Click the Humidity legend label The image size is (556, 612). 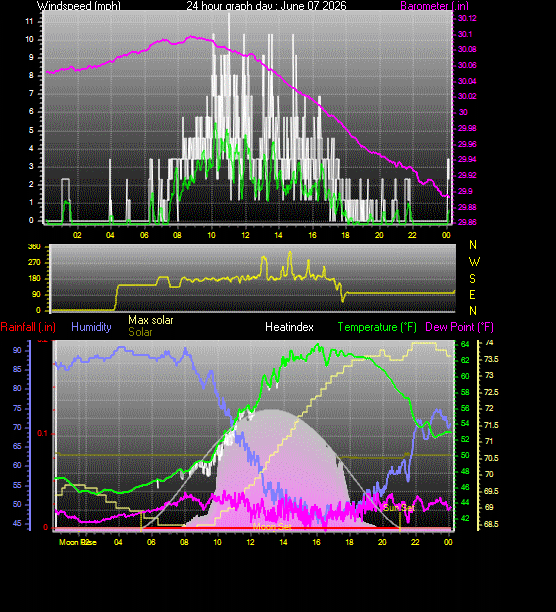(91, 327)
